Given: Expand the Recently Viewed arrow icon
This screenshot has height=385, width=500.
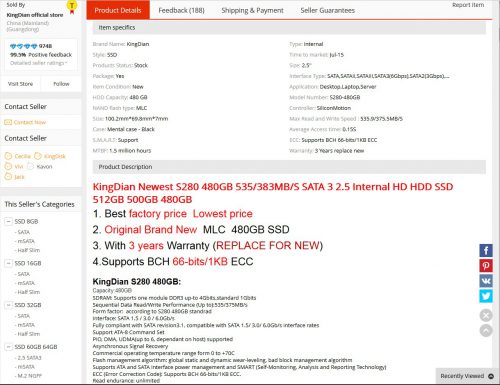Looking at the screenshot, I should (491, 376).
